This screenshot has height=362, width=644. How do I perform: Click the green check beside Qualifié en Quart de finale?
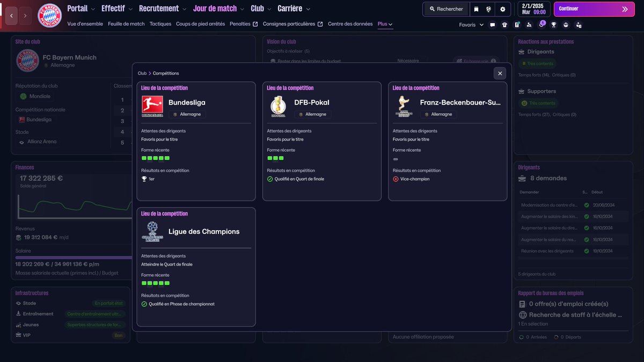coord(270,179)
